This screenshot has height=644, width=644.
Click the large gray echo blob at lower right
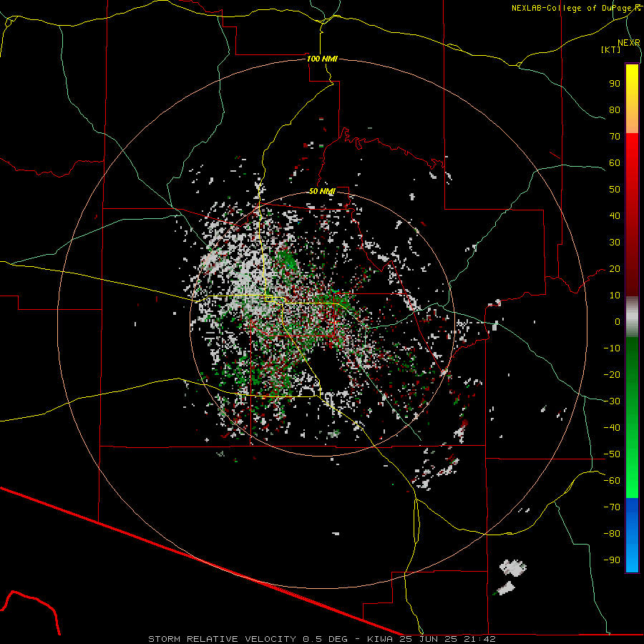513,567
